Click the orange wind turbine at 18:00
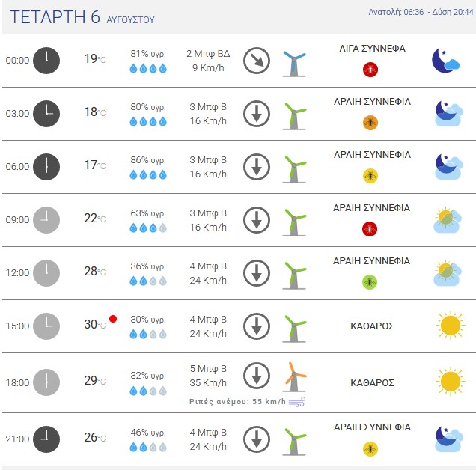This screenshot has height=470, width=476. [294, 376]
